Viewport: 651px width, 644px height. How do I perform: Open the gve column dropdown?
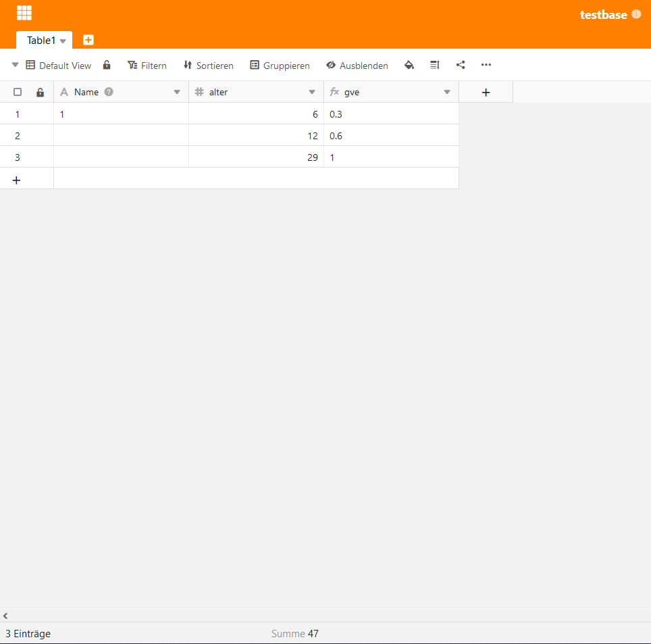pyautogui.click(x=447, y=93)
